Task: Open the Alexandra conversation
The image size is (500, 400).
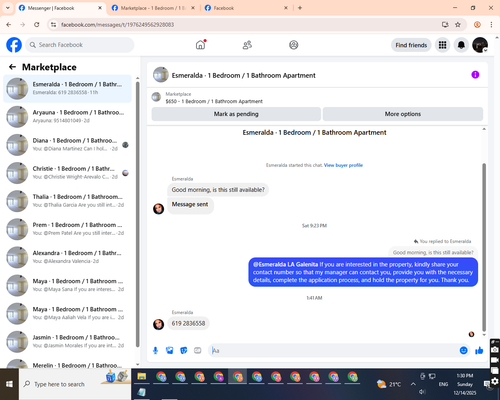Action: click(68, 257)
